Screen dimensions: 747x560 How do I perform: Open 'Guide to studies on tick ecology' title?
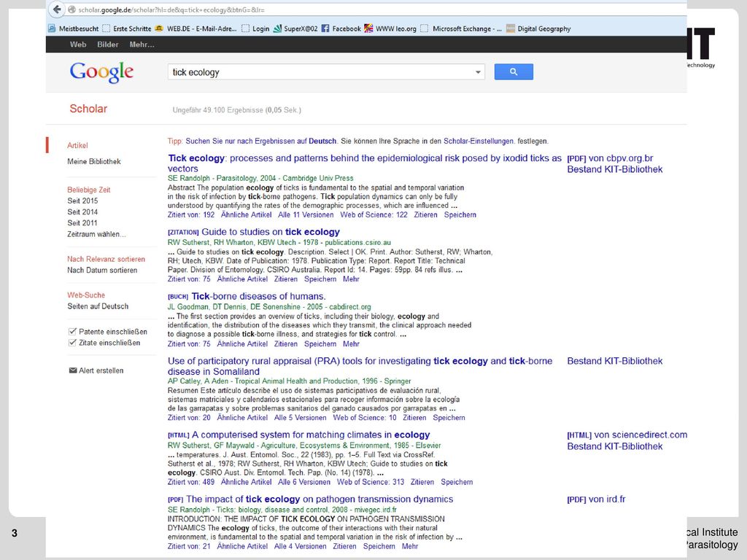[x=271, y=232]
